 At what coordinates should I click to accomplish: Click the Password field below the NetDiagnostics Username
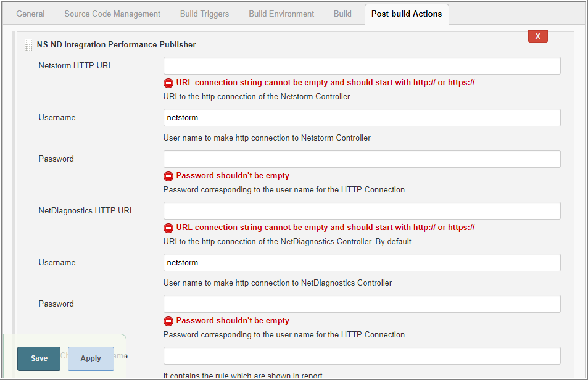(x=362, y=304)
